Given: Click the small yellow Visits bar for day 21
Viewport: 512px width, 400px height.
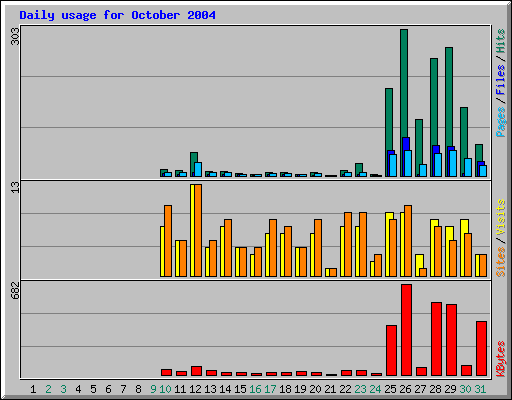Looking at the screenshot, I should click(327, 272).
